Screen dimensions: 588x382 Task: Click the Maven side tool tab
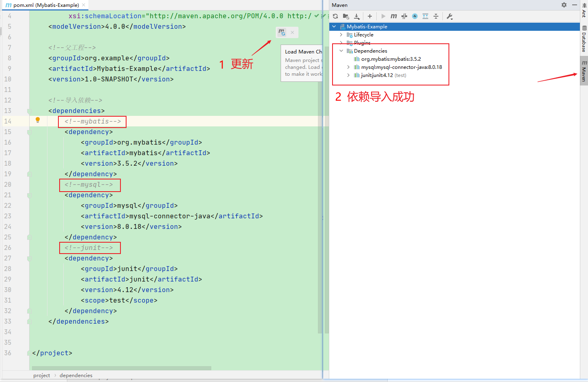pyautogui.click(x=584, y=70)
